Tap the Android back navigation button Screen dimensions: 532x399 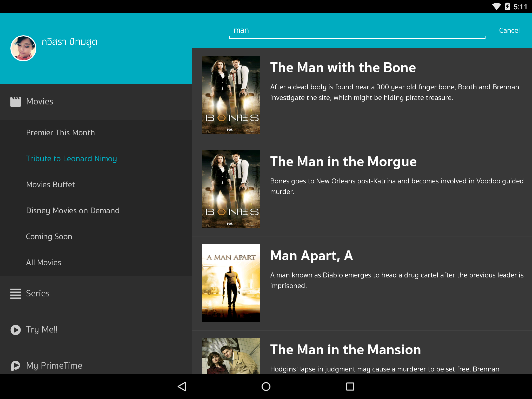click(x=182, y=387)
